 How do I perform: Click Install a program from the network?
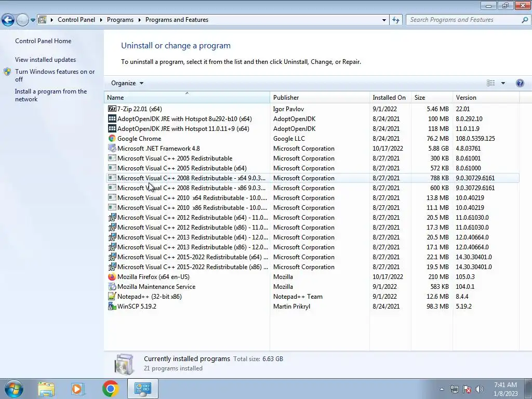(x=51, y=96)
